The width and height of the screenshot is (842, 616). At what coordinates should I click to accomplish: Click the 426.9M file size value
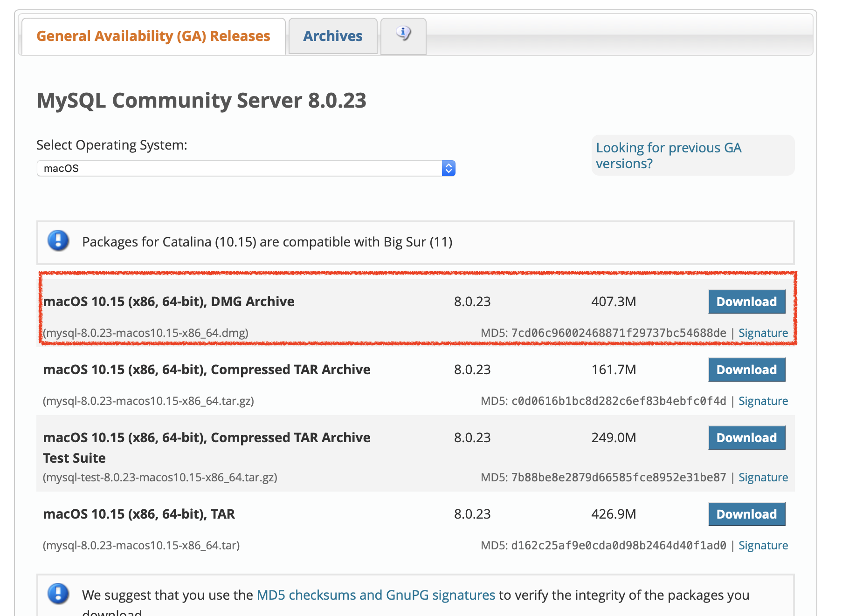pyautogui.click(x=614, y=514)
